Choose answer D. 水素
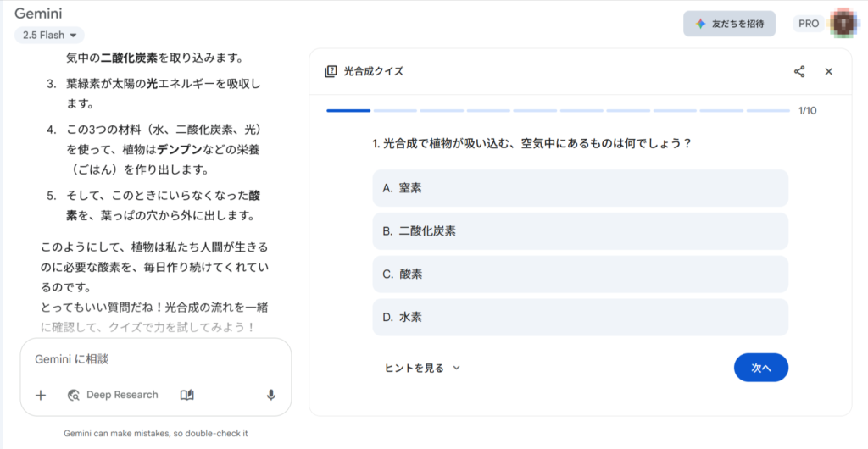 (x=580, y=318)
